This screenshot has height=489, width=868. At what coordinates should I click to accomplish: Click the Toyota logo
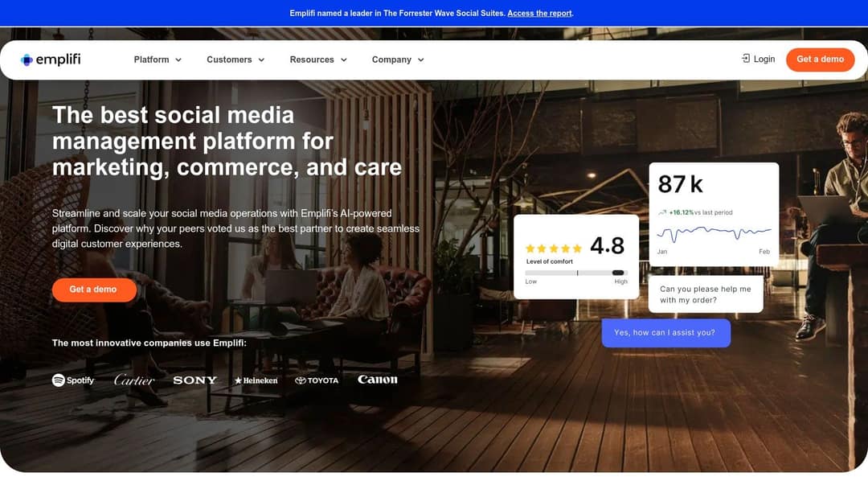pos(317,380)
